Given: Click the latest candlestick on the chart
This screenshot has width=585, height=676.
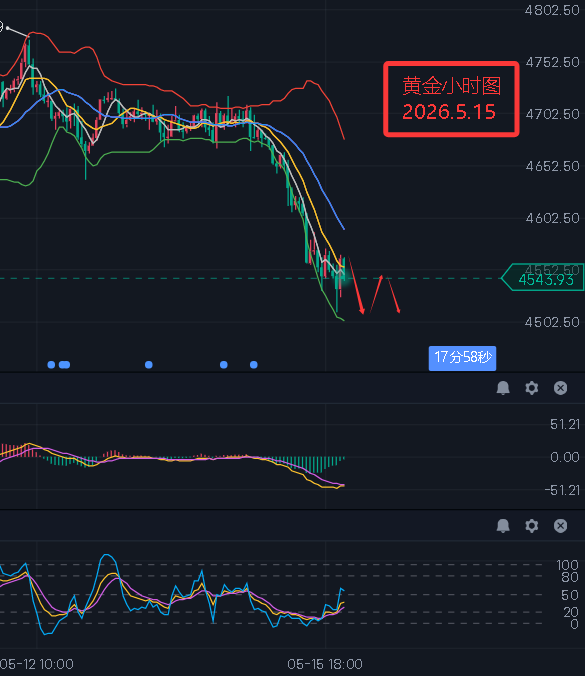Looking at the screenshot, I should tap(344, 270).
